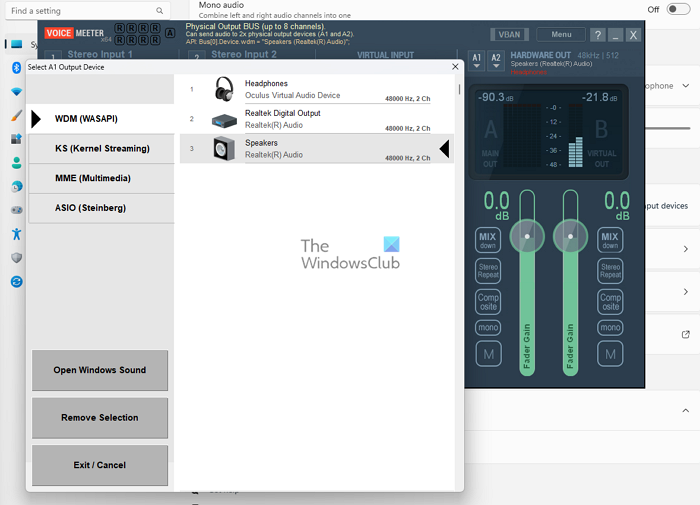Toggle left bus mono button
Viewport: 700px width, 505px height.
tap(488, 327)
